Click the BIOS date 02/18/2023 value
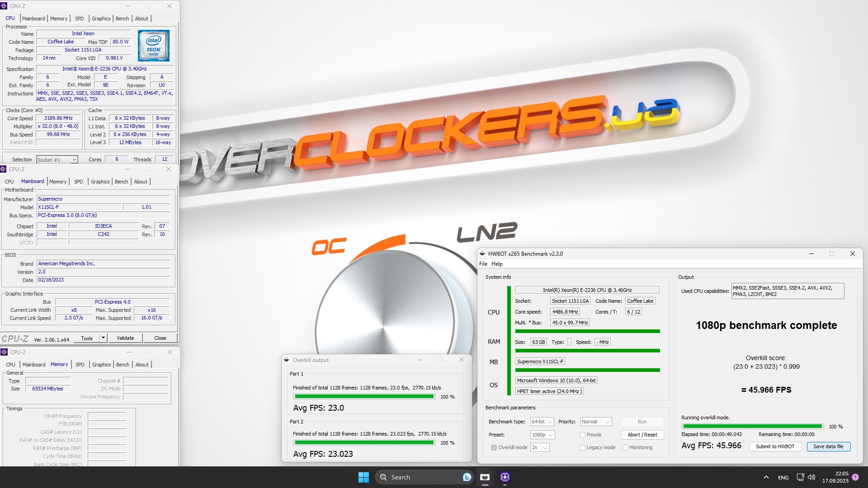 103,280
